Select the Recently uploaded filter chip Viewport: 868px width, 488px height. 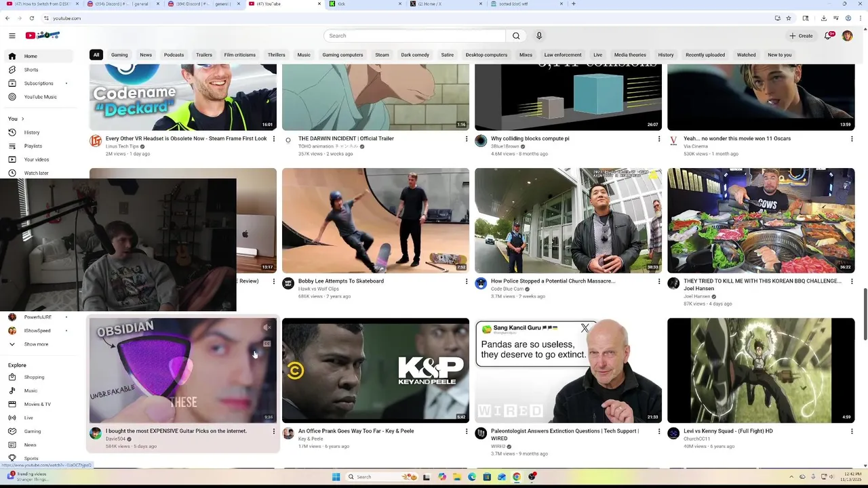[x=705, y=55]
